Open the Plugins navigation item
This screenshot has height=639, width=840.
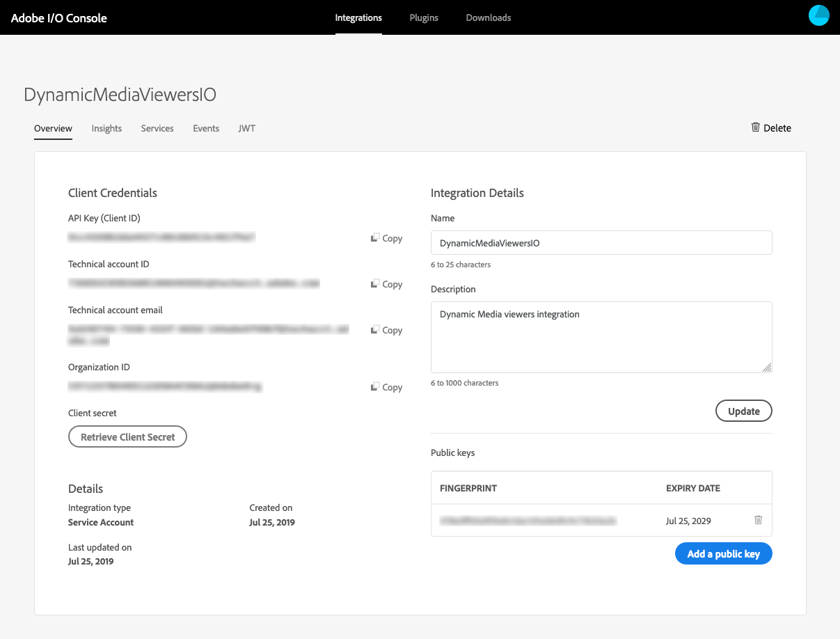click(x=424, y=17)
